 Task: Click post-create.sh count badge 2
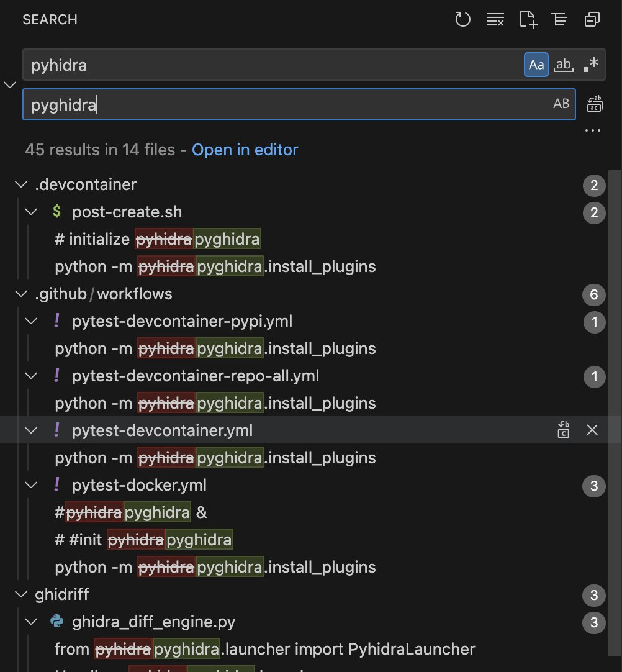[594, 212]
